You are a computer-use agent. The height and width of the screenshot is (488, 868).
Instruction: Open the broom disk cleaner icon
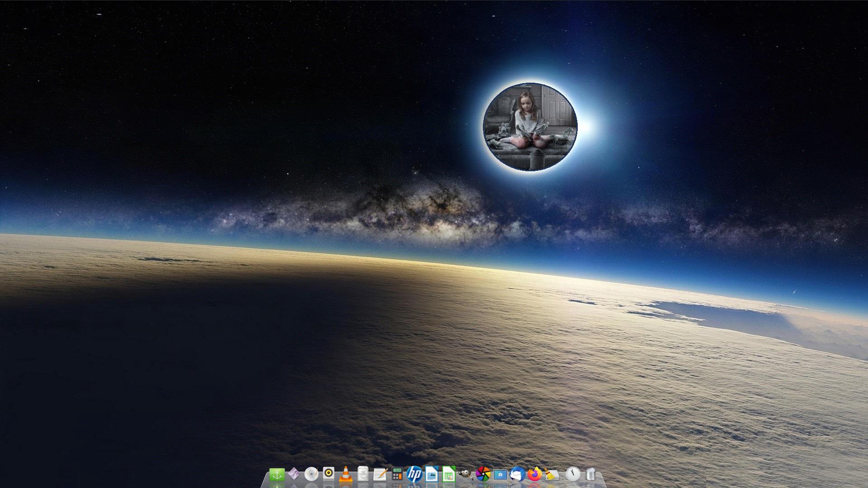552,474
